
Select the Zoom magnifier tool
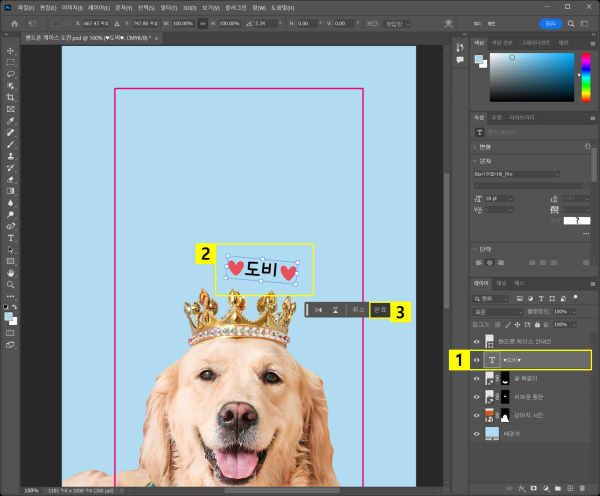[x=10, y=283]
